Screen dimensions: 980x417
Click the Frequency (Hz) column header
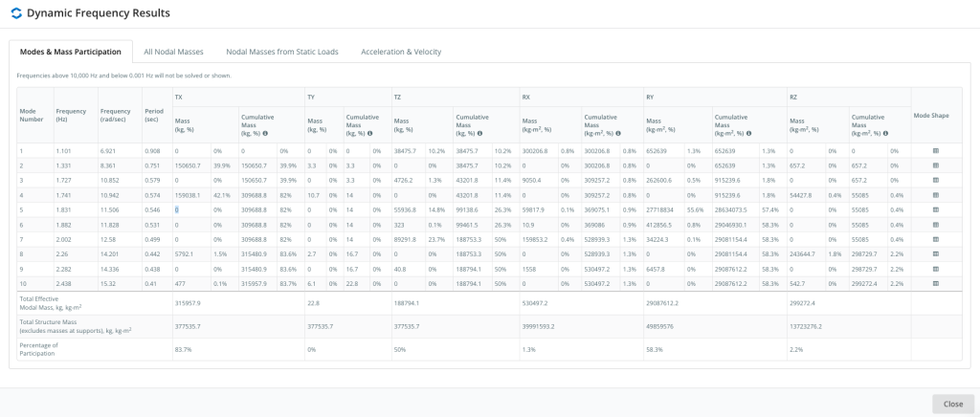pos(71,115)
